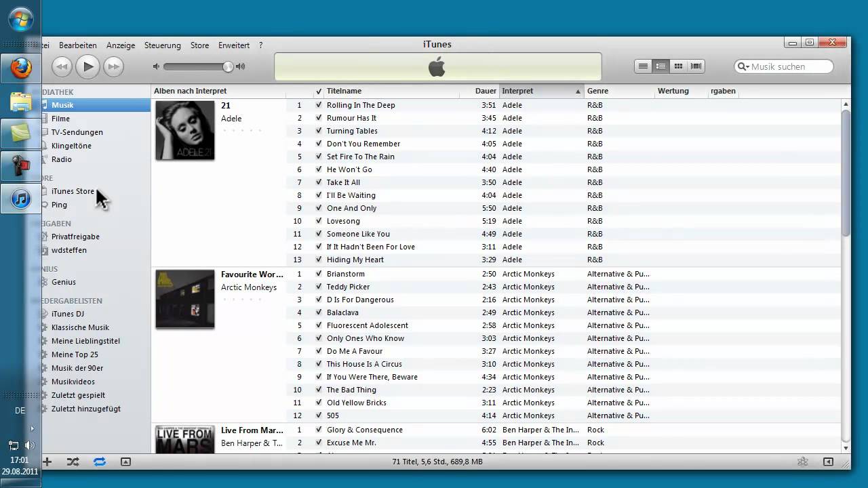The width and height of the screenshot is (868, 488).
Task: Click the Windows Start orb
Action: coord(21,18)
